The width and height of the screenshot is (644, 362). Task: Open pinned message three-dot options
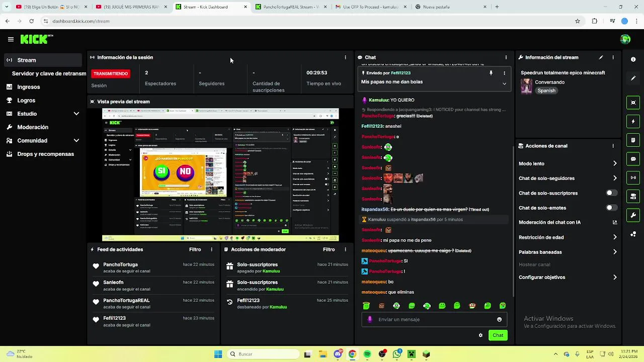click(504, 73)
